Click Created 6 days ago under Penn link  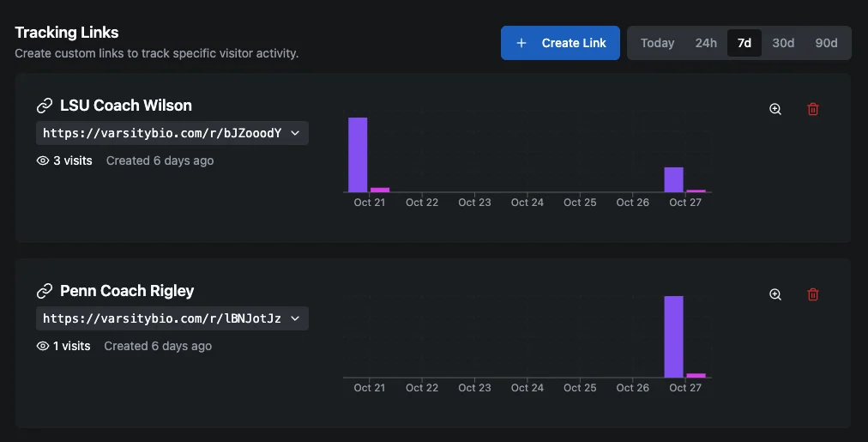point(158,346)
